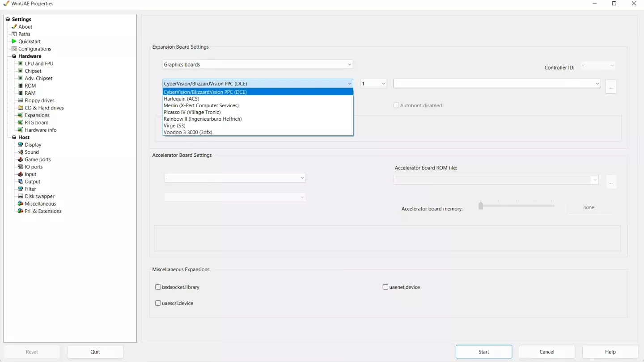
Task: Click the Quickstart green arrow icon
Action: click(14, 42)
